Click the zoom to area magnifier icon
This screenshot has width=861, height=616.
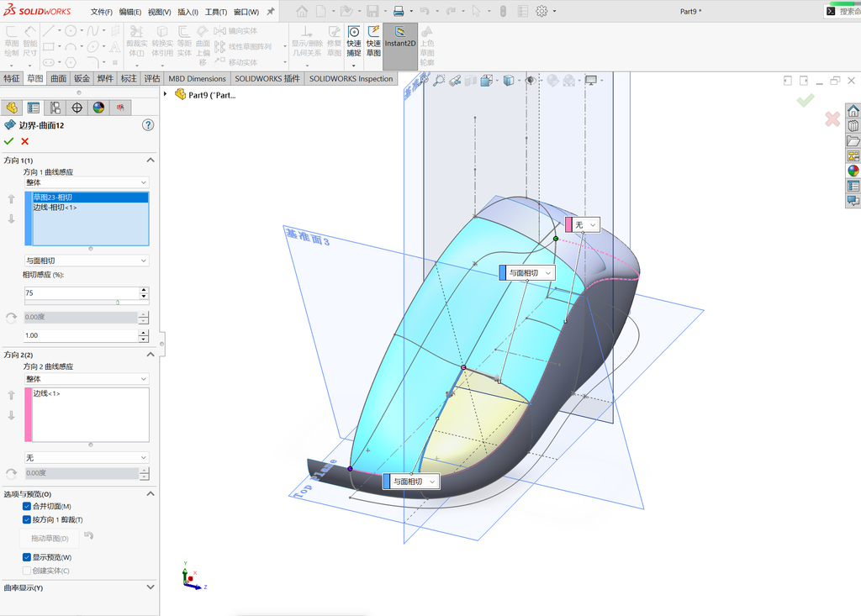[439, 81]
